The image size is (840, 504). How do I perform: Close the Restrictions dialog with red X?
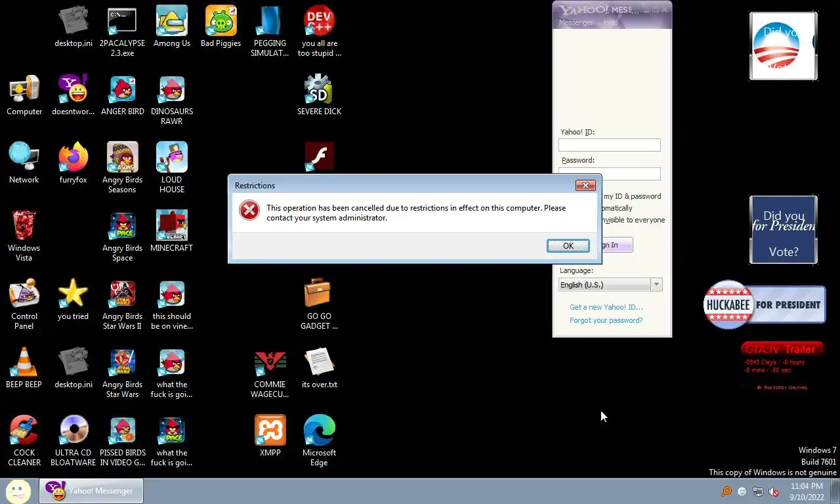tap(585, 185)
